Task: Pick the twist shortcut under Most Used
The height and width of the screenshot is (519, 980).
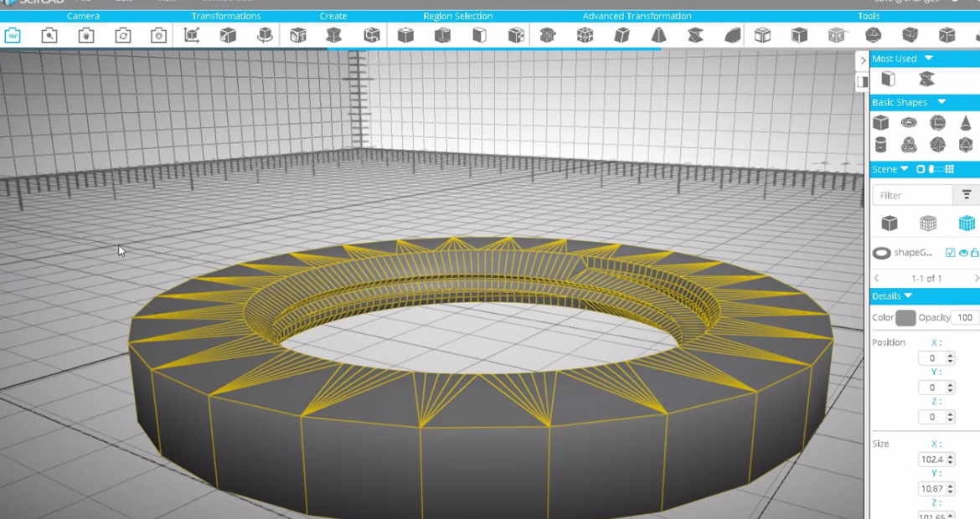Action: click(x=927, y=80)
